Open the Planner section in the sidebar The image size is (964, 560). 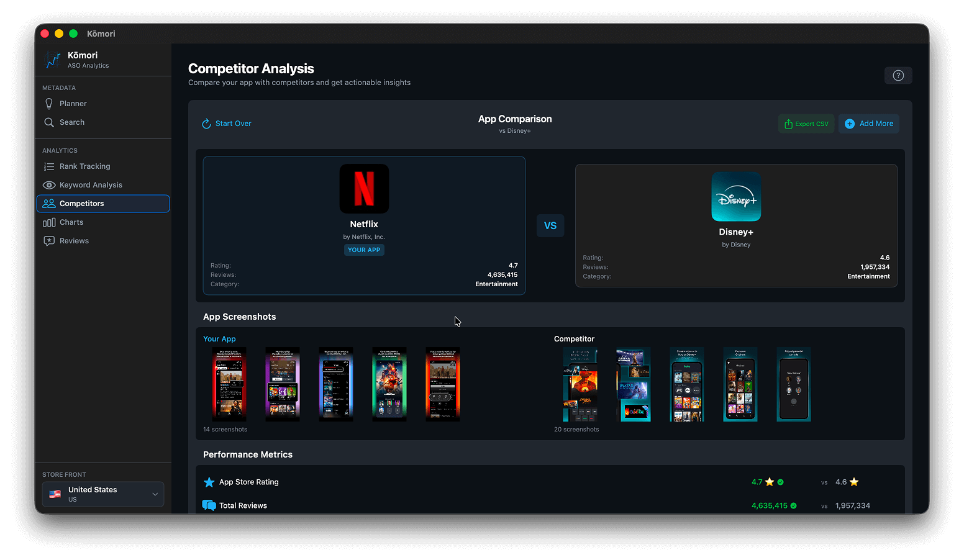pyautogui.click(x=71, y=103)
